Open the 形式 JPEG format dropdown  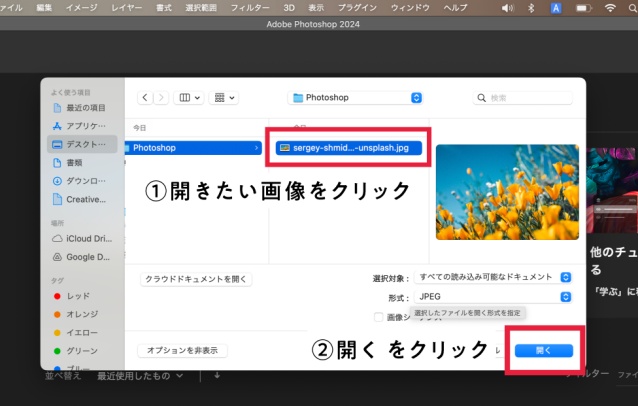[493, 297]
